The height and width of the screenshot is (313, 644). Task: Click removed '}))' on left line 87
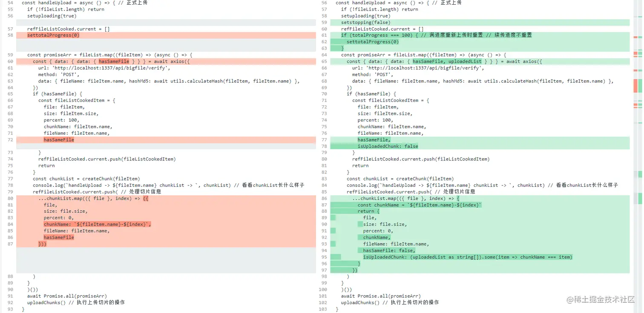coord(42,244)
